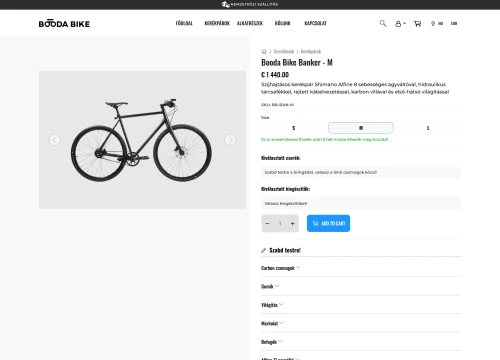This screenshot has width=500, height=360.
Task: Go to next product image arrow
Action: (230, 140)
